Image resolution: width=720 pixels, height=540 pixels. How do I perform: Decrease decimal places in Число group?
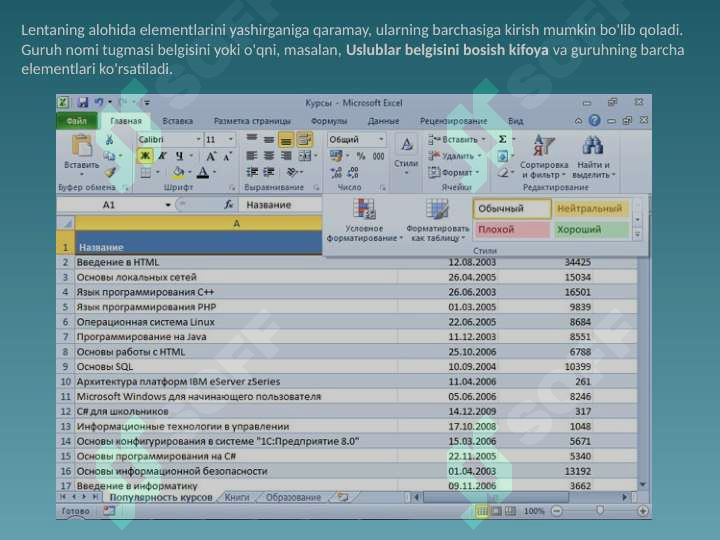pos(353,173)
